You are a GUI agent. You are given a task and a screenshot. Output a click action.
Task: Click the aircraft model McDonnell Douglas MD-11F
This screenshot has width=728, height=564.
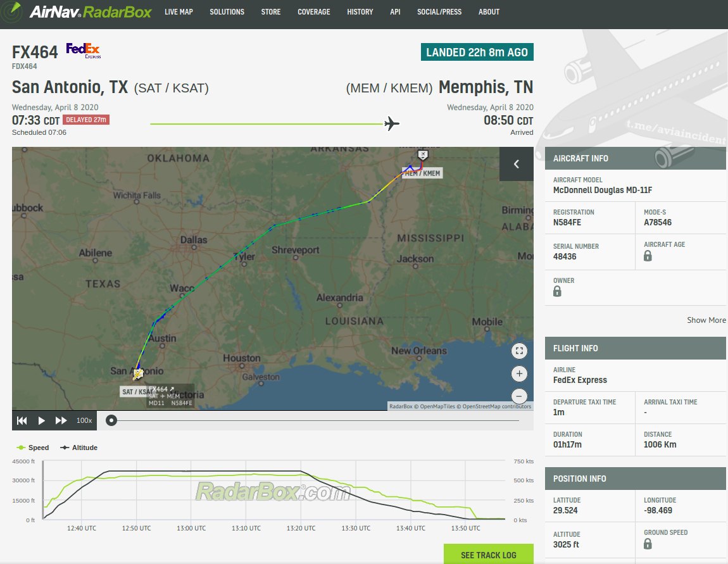602,190
